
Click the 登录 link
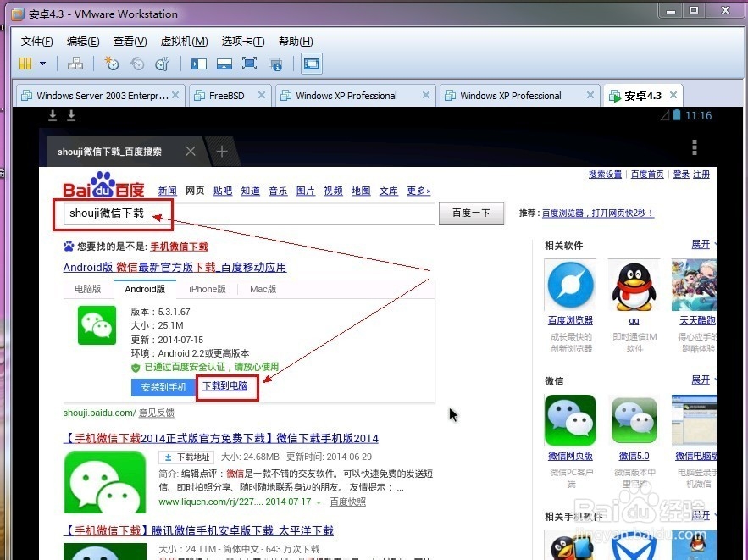pyautogui.click(x=681, y=175)
